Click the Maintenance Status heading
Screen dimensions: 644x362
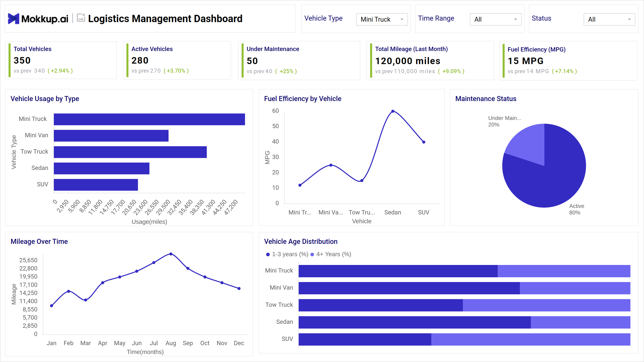click(x=486, y=99)
